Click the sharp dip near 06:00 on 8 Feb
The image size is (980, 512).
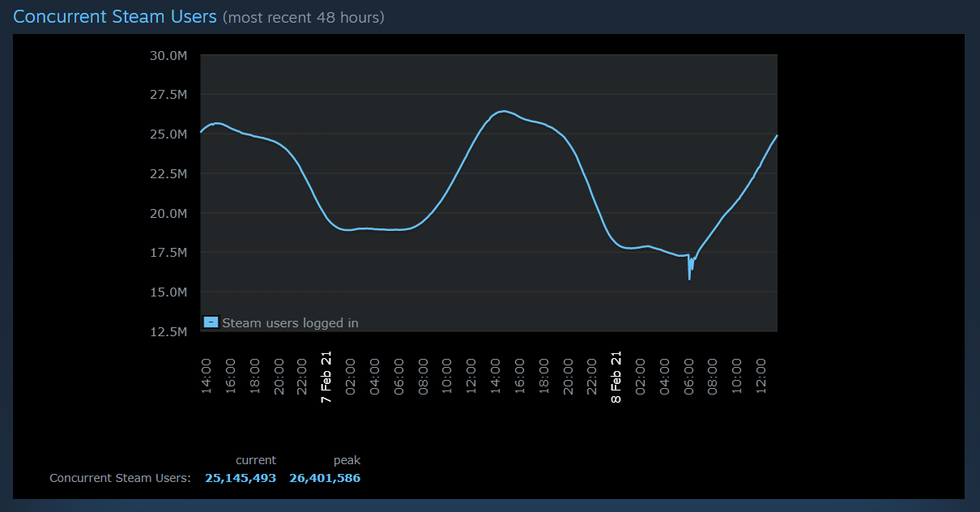[690, 267]
